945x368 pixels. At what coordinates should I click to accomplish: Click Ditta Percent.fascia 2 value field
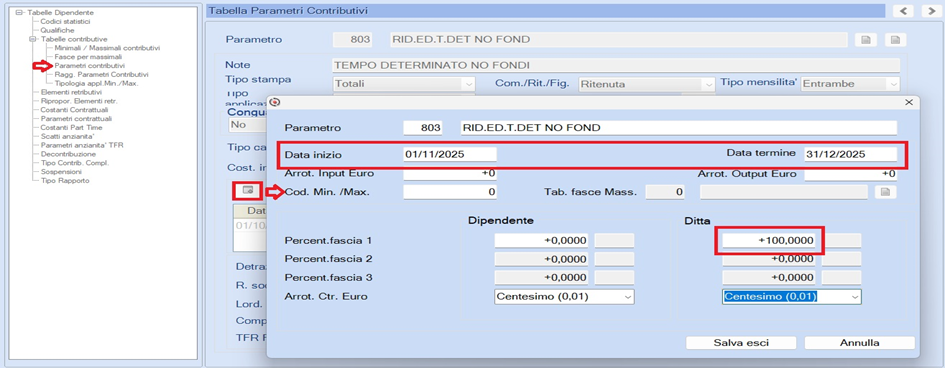pyautogui.click(x=769, y=259)
